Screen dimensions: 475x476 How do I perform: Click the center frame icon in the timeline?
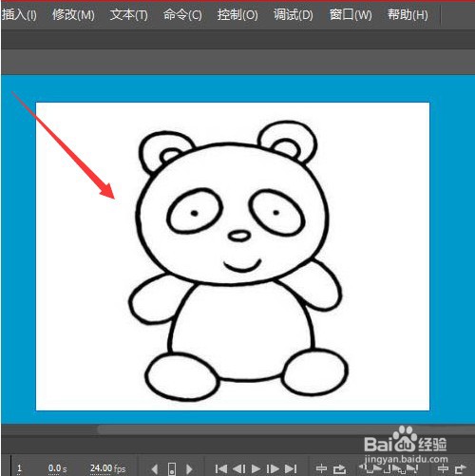[172, 468]
